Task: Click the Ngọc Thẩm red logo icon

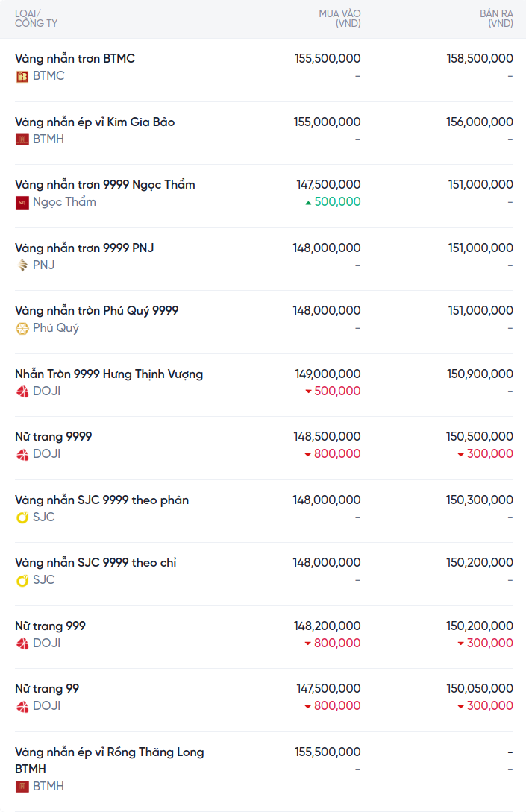Action: (x=22, y=202)
